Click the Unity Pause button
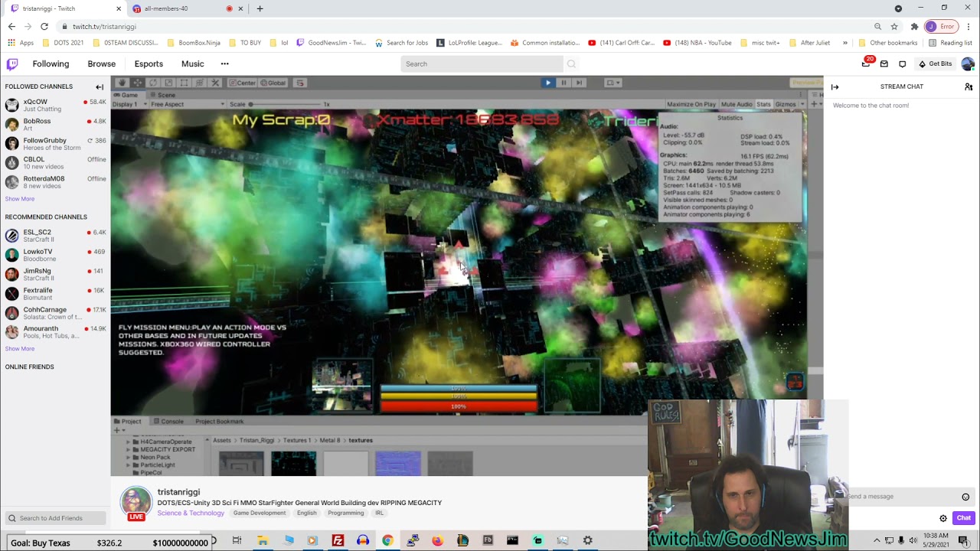This screenshot has width=980, height=551. (563, 83)
